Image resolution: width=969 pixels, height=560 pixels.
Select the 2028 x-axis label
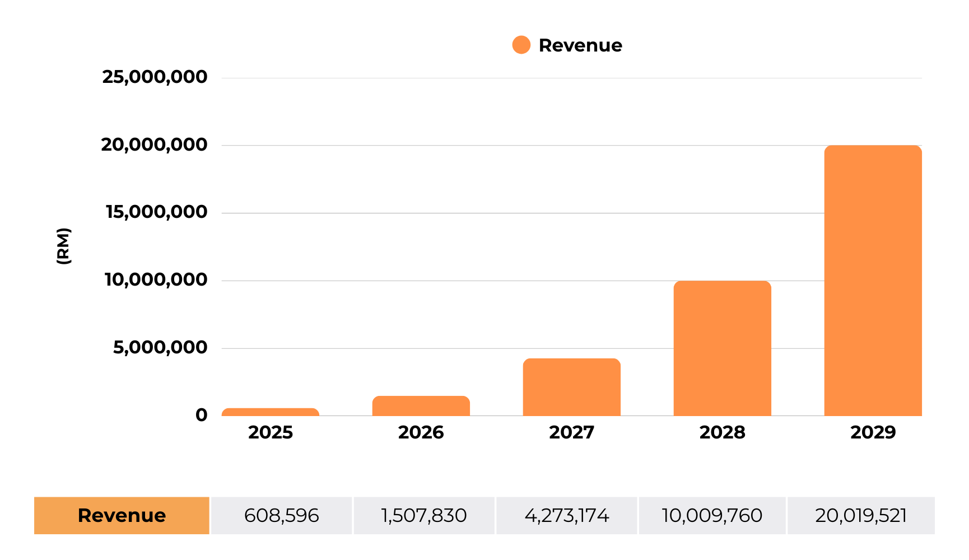723,432
